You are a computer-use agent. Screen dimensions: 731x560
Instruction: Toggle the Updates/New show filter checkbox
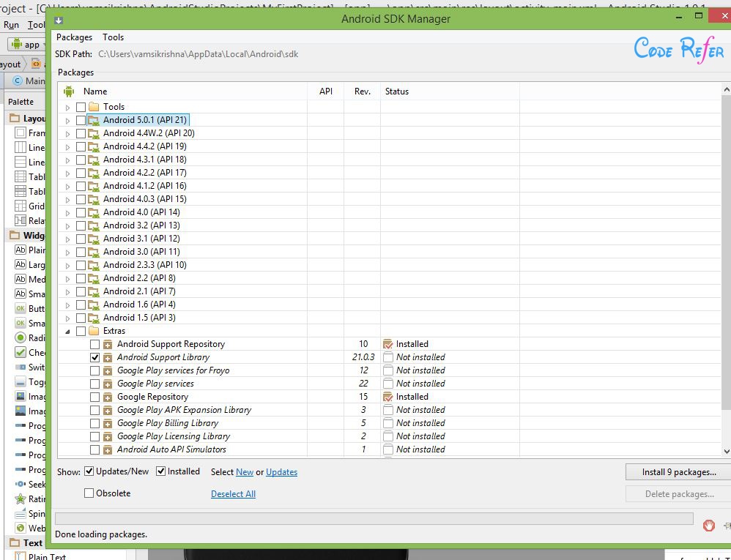tap(89, 471)
